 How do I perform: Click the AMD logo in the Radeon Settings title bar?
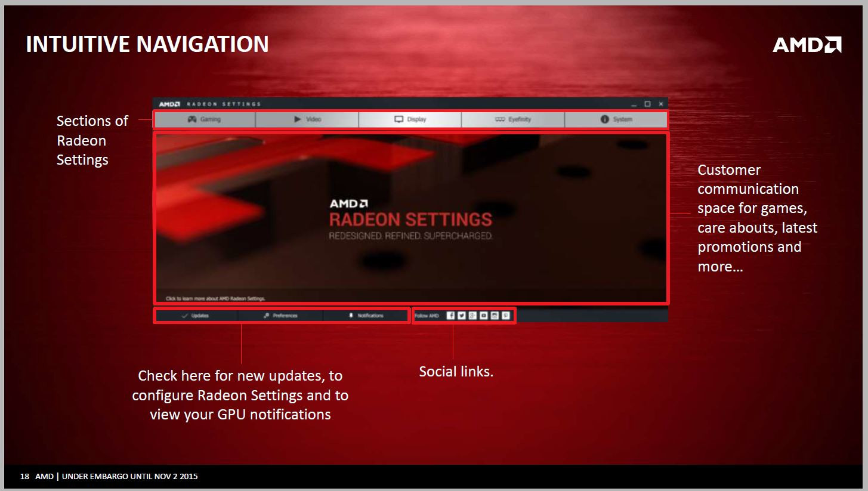coord(169,104)
